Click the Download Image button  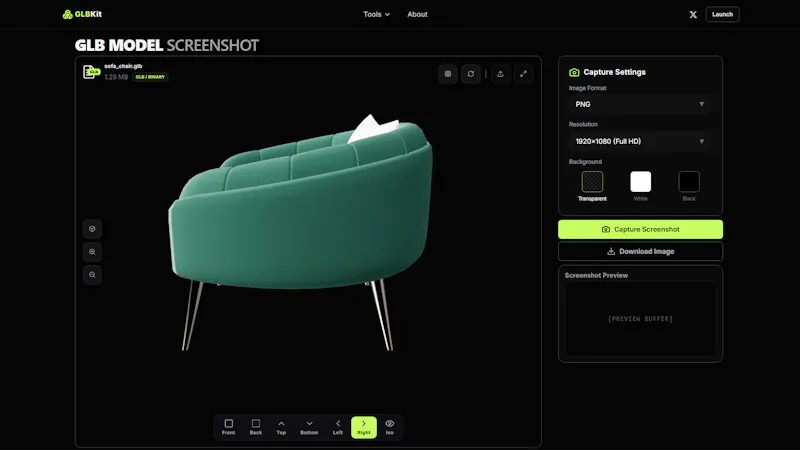point(640,252)
